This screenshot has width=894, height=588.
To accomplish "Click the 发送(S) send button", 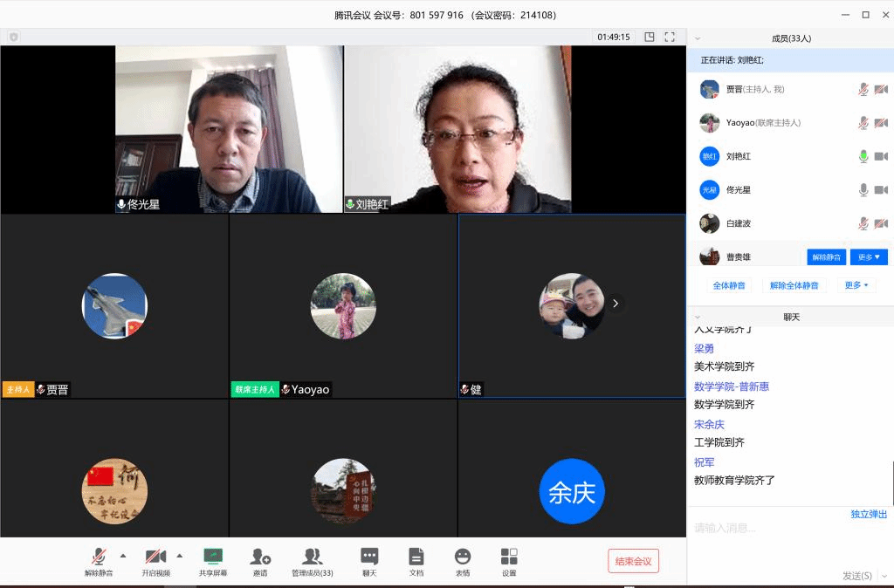I will click(857, 576).
